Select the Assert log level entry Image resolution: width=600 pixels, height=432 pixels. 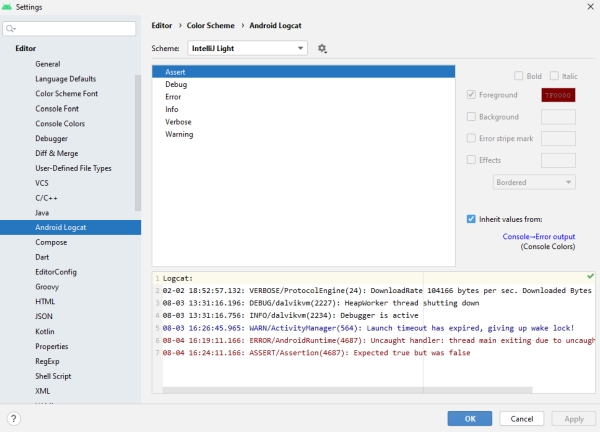(303, 72)
